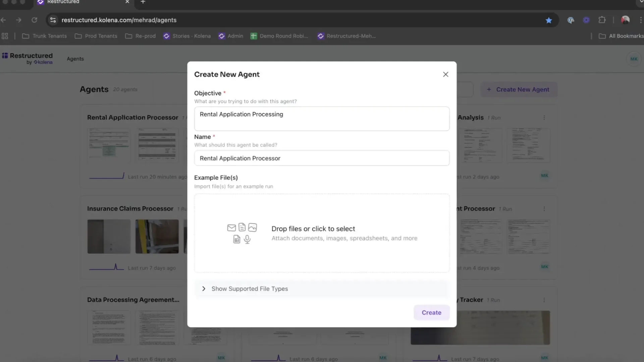Open the browser extensions puzzle piece icon
This screenshot has height=362, width=644.
tap(602, 20)
